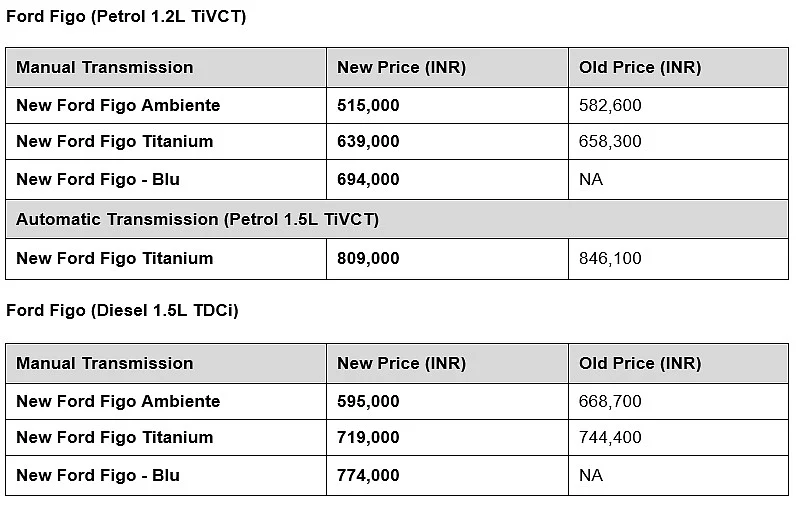Click the Ford Figo Diesel 1.5L TDCi heading
803x513 pixels.
point(122,310)
